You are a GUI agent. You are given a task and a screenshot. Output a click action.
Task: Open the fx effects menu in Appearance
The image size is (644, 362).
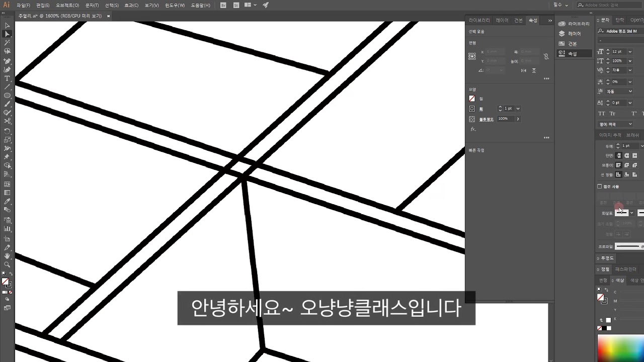473,129
